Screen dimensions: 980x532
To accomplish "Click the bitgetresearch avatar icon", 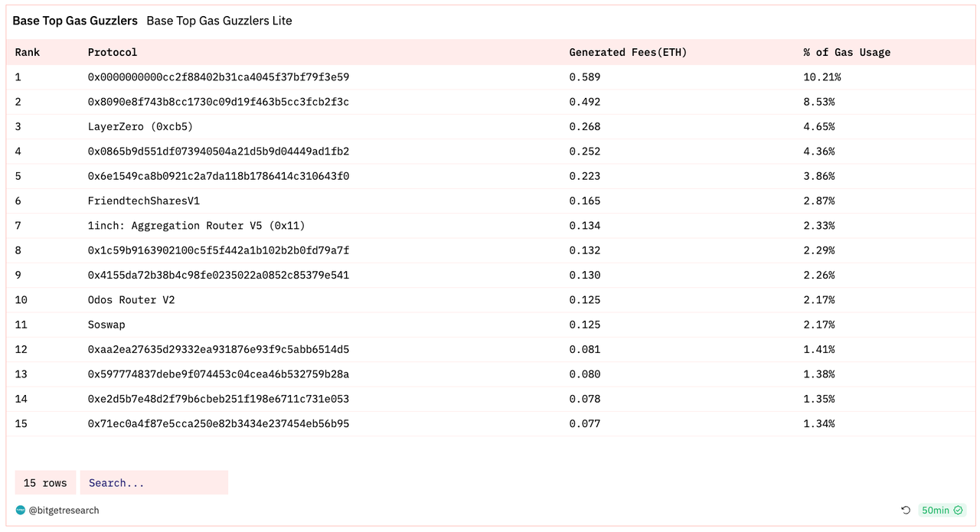I will [x=21, y=510].
